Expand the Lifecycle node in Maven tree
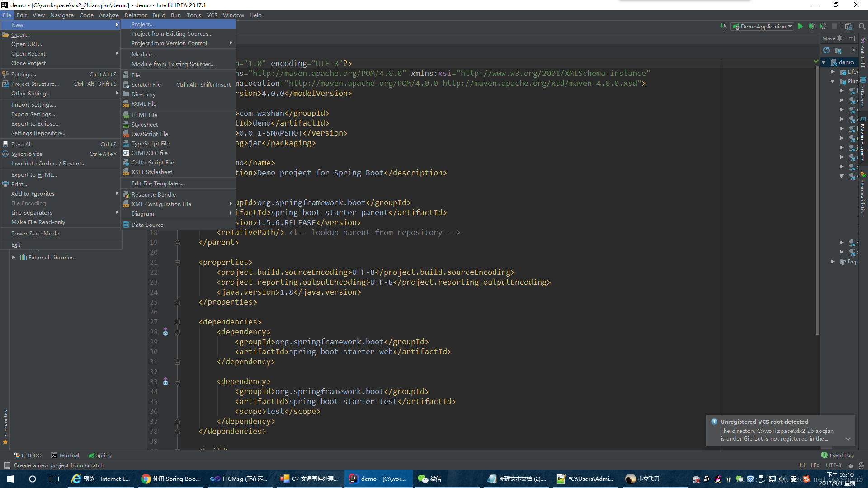 (833, 72)
